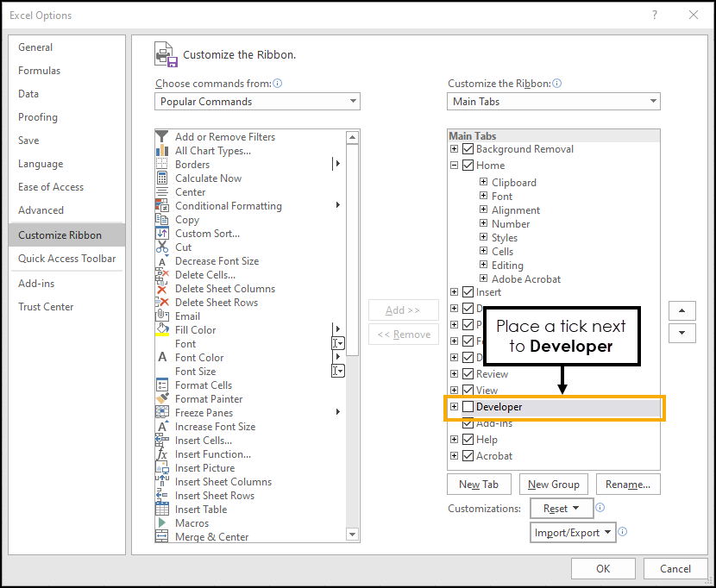Uncheck the Review tab checkbox
The height and width of the screenshot is (588, 716).
pyautogui.click(x=468, y=374)
